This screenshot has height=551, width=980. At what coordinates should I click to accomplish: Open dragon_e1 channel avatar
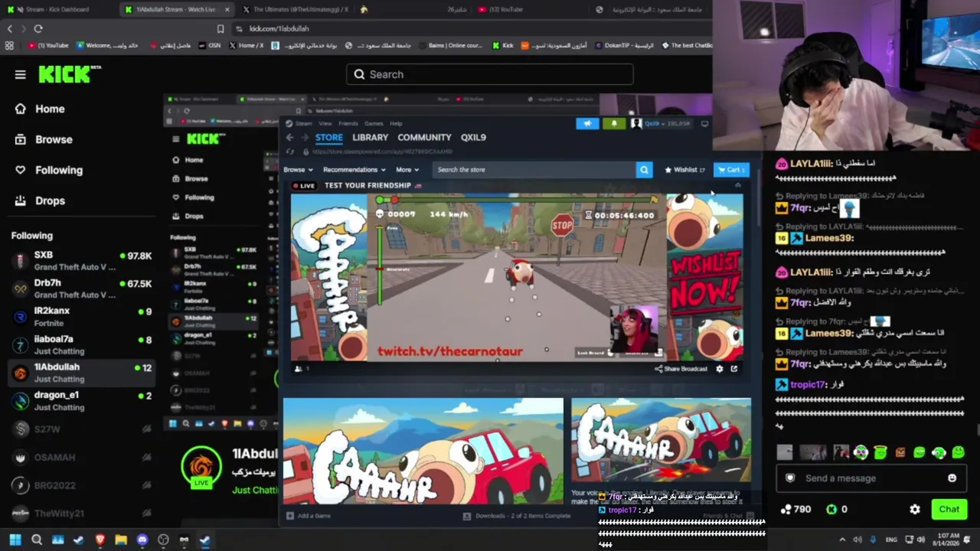click(x=21, y=401)
